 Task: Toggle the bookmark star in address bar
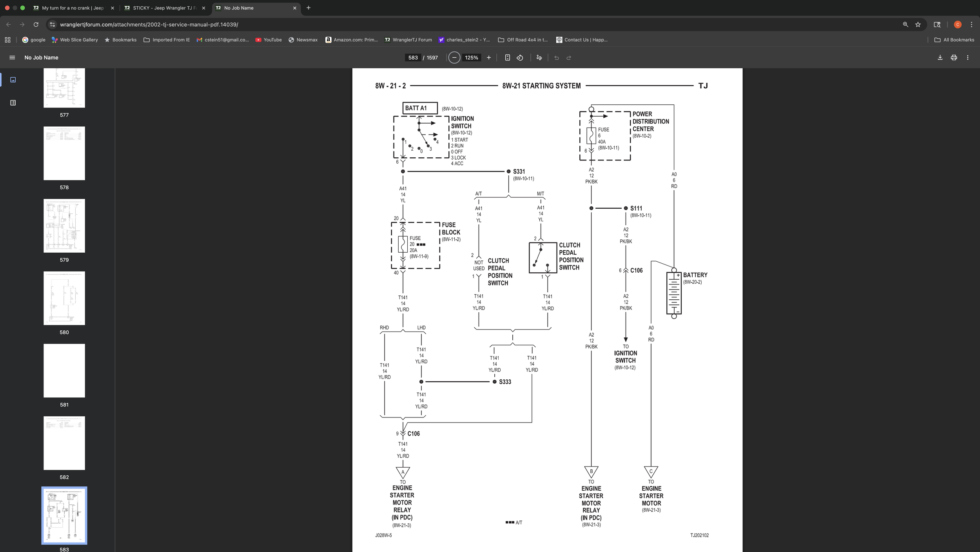(x=918, y=24)
